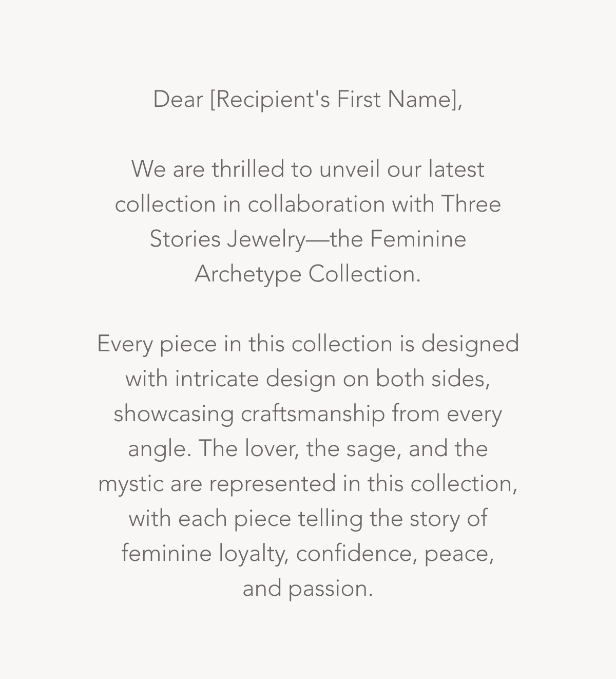Click the line 'collection in collaboration with Three'
Image resolution: width=616 pixels, height=679 pixels.
tap(308, 204)
